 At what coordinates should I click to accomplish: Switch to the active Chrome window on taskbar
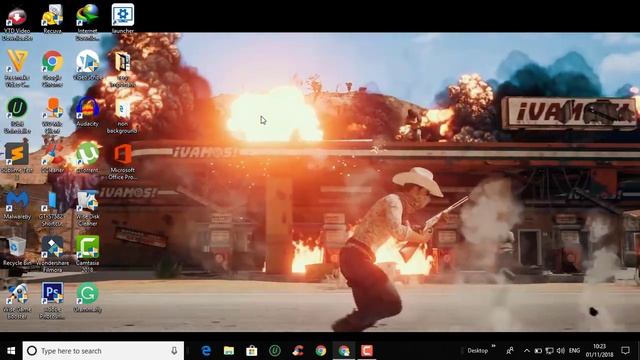[344, 351]
